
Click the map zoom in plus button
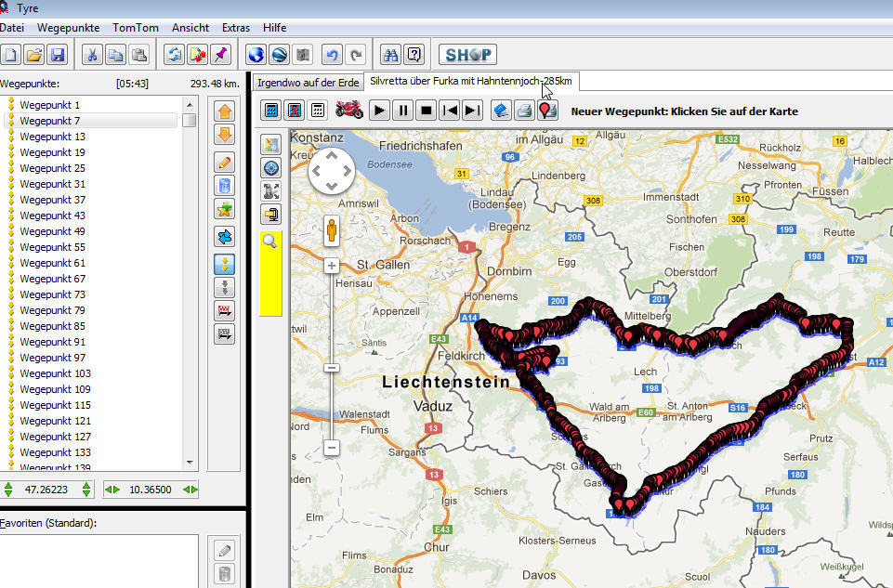(x=332, y=266)
